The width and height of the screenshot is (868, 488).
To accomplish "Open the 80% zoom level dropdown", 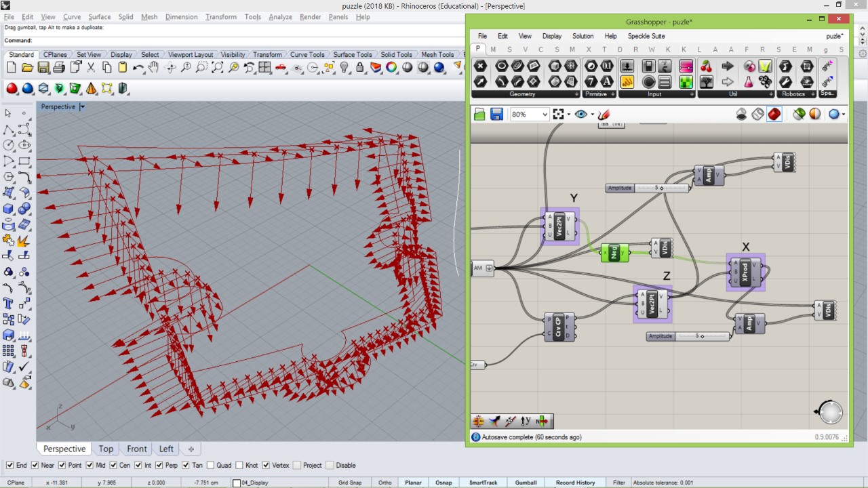I will pos(545,115).
